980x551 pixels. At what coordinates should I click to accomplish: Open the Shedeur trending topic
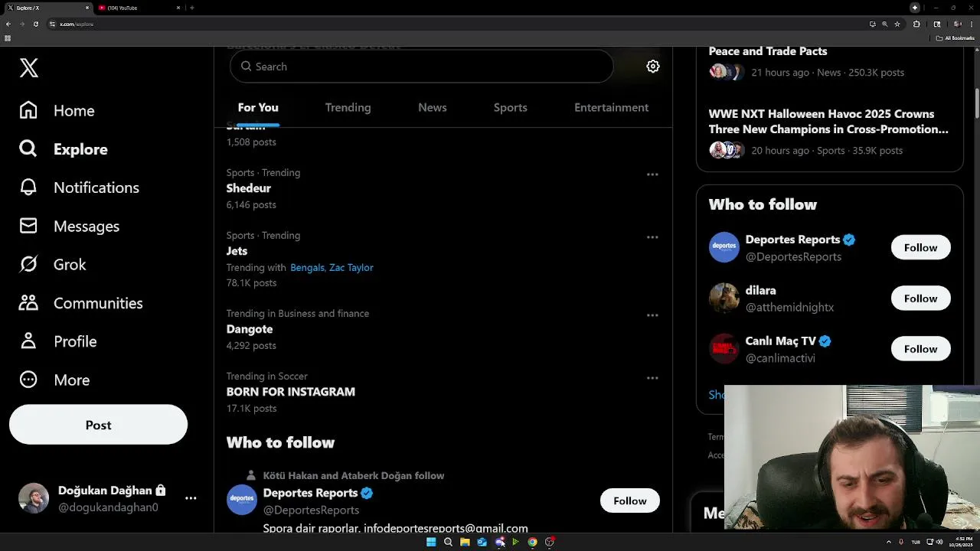point(249,188)
